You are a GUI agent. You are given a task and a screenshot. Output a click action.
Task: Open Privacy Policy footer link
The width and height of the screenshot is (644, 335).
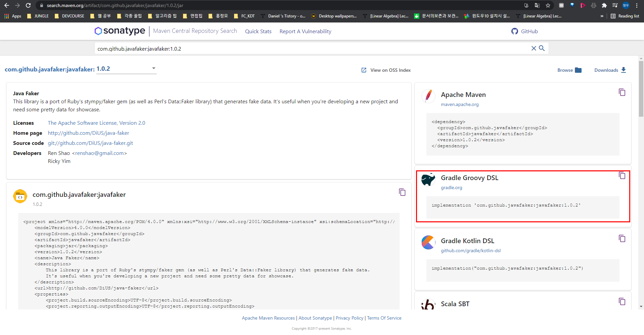click(x=350, y=318)
